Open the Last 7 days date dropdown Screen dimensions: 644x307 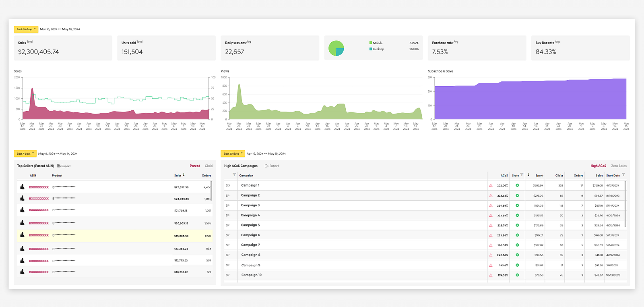pyautogui.click(x=25, y=153)
